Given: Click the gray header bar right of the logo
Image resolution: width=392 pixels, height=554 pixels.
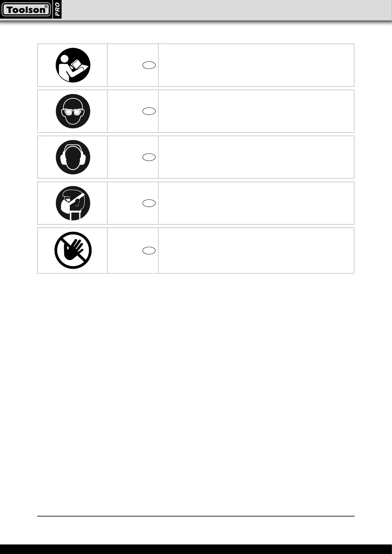Looking at the screenshot, I should point(227,10).
